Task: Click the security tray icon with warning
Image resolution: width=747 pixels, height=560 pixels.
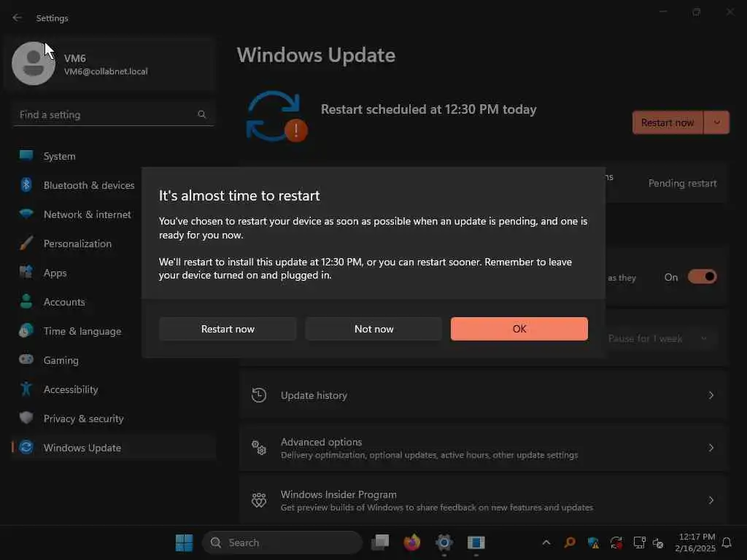Action: pos(593,542)
